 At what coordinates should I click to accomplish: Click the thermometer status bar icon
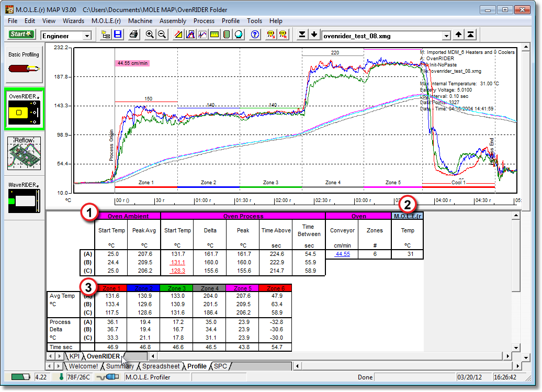point(61,377)
